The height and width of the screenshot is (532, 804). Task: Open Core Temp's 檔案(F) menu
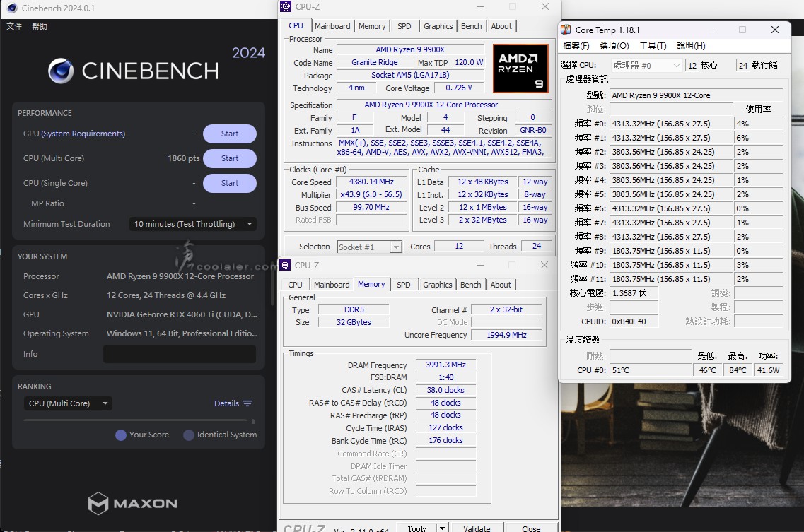576,46
